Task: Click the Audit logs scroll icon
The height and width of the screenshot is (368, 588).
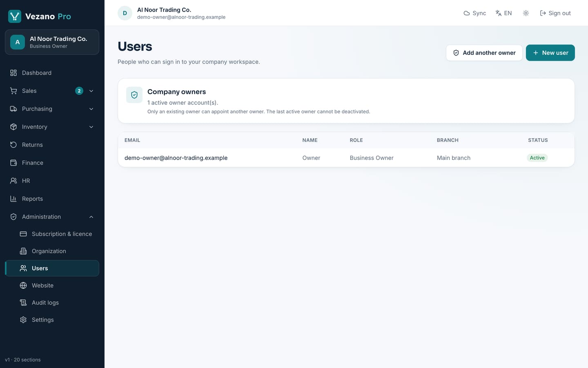Action: point(23,303)
